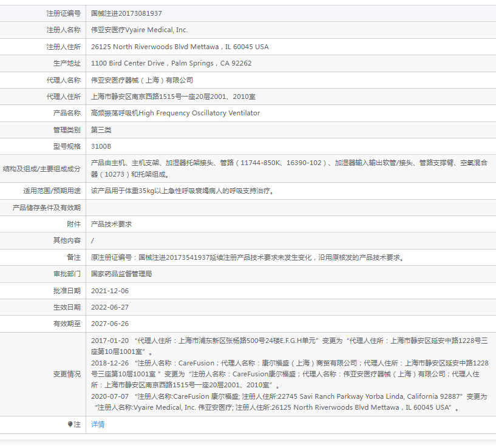
Task: Click the 2017-01-20 change record entry
Action: pyautogui.click(x=289, y=346)
